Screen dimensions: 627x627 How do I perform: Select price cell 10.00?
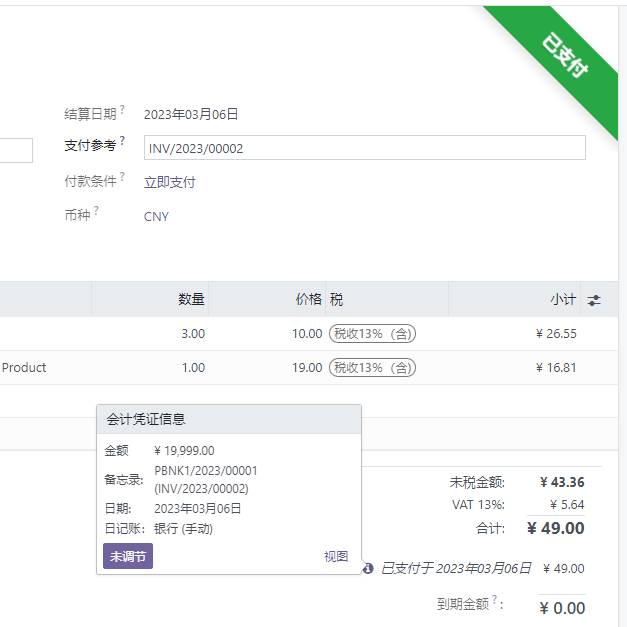307,333
